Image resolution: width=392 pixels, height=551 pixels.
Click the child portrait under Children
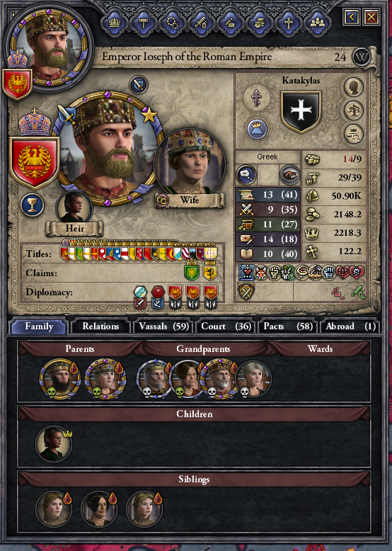[53, 444]
